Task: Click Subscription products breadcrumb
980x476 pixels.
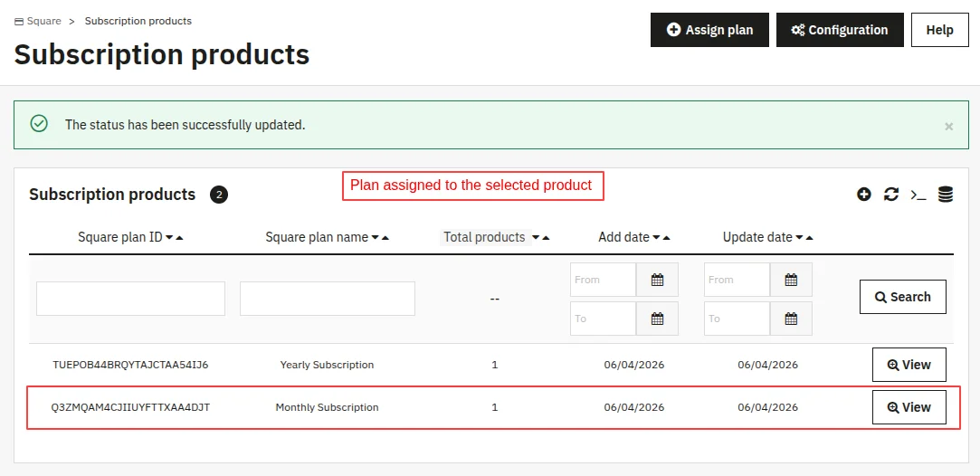Action: pyautogui.click(x=138, y=21)
